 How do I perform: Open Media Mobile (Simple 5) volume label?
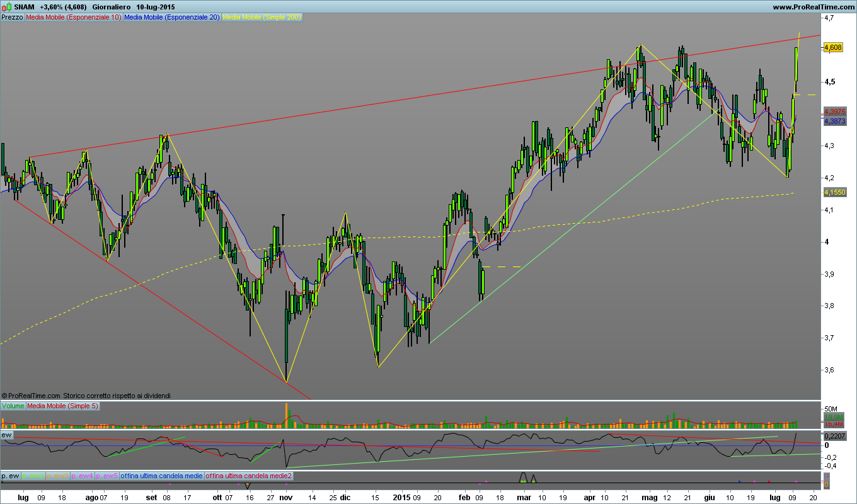coord(62,406)
